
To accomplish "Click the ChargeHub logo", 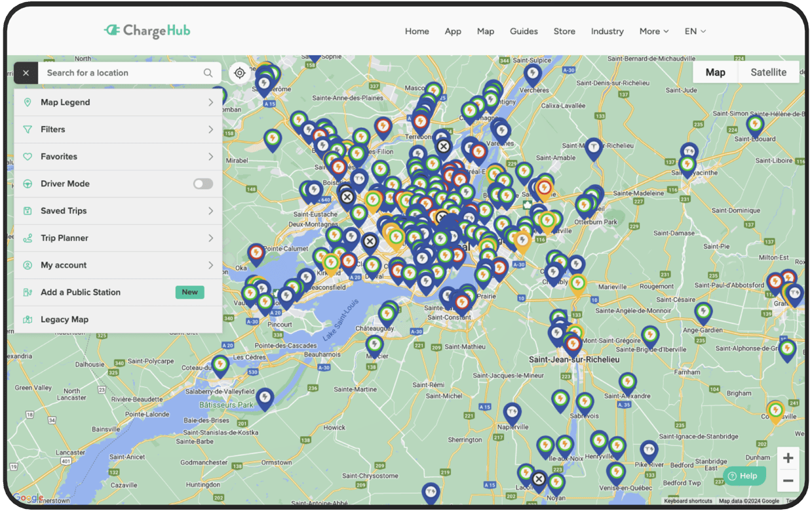I will [147, 31].
